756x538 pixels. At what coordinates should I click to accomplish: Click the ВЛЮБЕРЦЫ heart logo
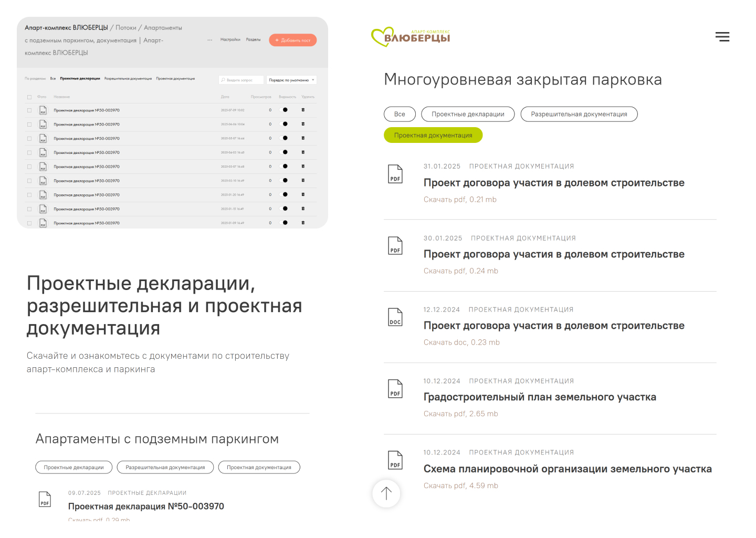pos(411,36)
